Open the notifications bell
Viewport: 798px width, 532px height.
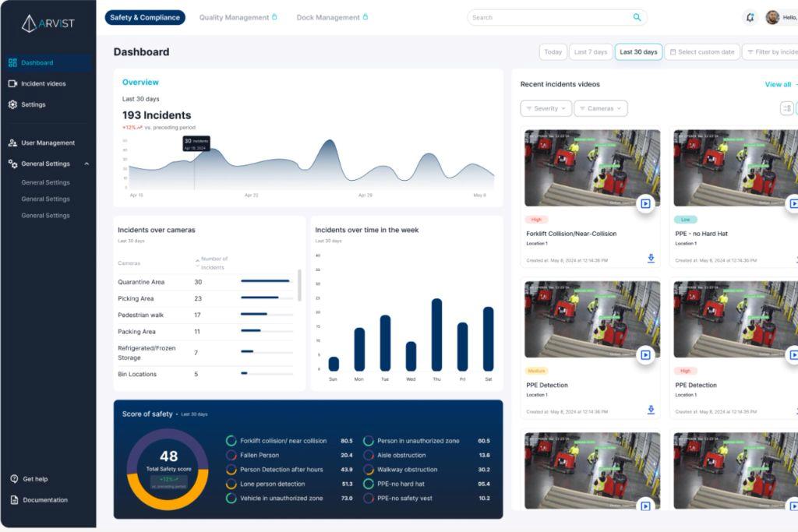750,17
